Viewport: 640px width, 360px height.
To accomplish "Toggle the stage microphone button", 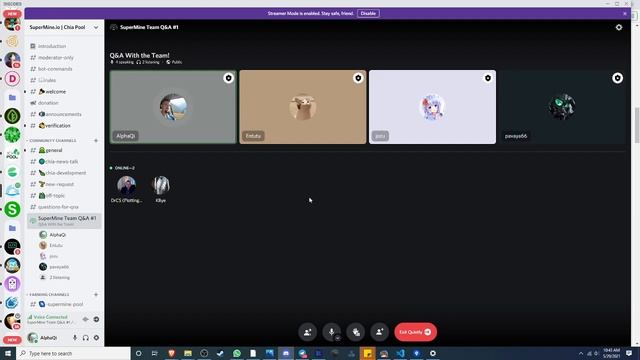I will pyautogui.click(x=331, y=331).
